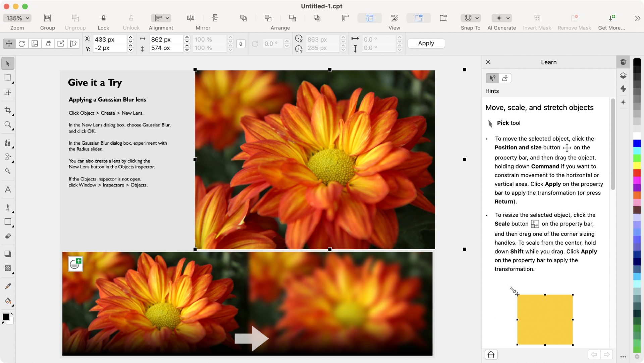Open the 135% zoom level dropdown
The width and height of the screenshot is (644, 363).
click(x=17, y=18)
